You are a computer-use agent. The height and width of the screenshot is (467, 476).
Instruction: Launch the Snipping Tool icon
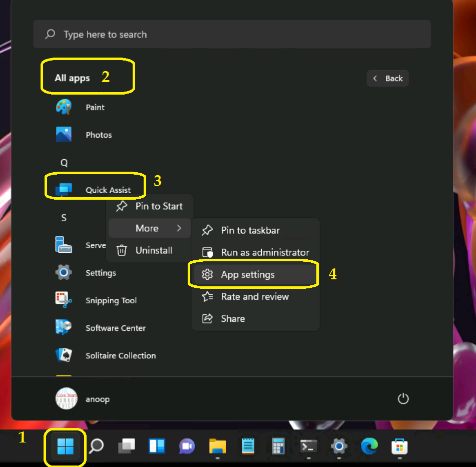tap(64, 300)
